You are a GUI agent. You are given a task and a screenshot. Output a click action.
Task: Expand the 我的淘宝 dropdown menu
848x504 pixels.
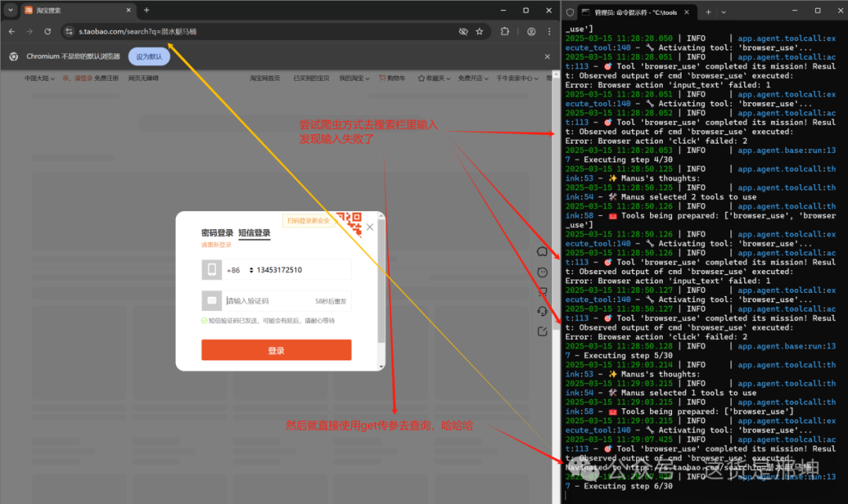click(x=354, y=79)
